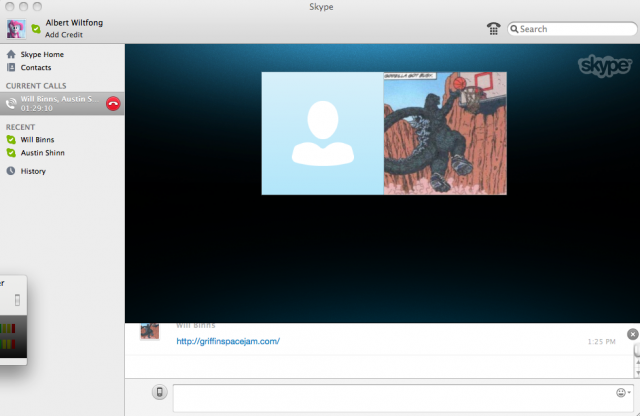Select the blank avatar participant tile
The width and height of the screenshot is (640, 416).
coord(322,133)
